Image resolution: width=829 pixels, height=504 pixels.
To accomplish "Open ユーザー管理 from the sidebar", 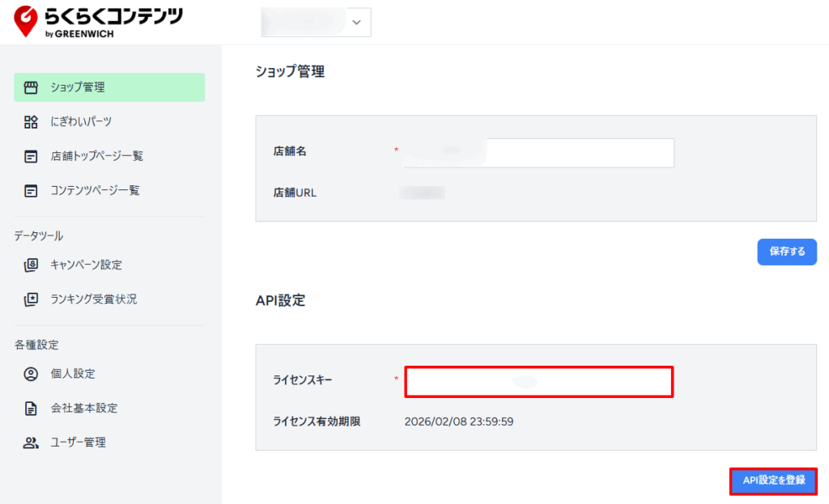I will click(78, 443).
